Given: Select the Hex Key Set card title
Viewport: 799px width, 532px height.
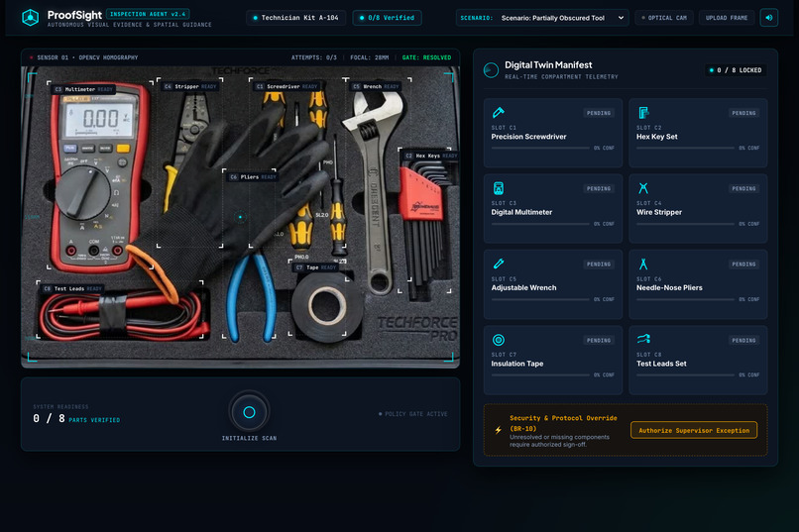Looking at the screenshot, I should pos(657,137).
